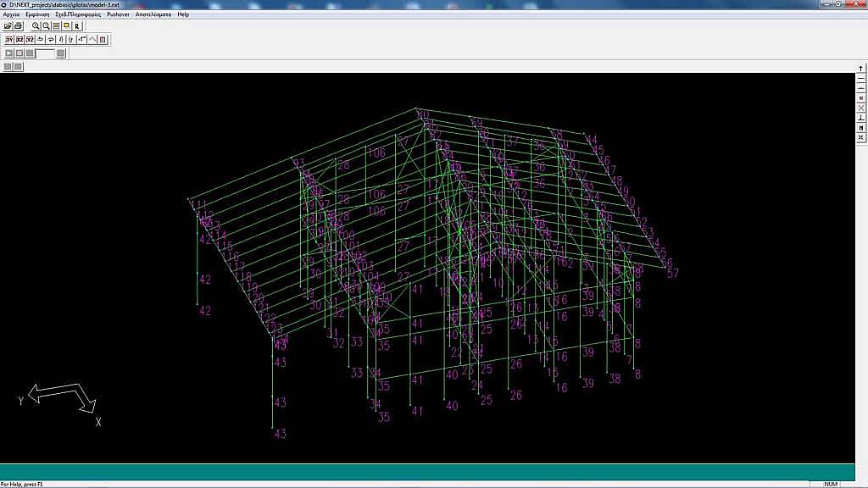Click the empty input field in the animation toolbar
Image resolution: width=868 pixels, height=488 pixels.
(46, 53)
